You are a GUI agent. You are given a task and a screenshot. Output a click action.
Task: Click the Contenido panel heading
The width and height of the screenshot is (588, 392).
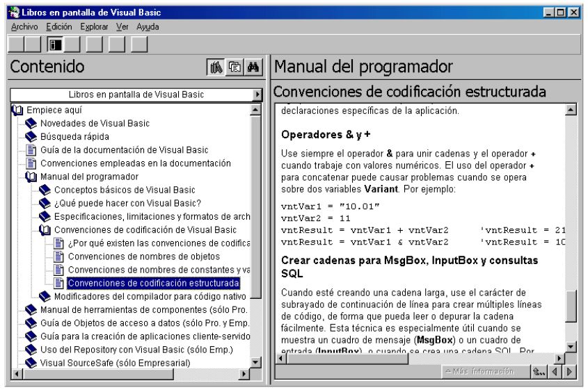click(47, 67)
